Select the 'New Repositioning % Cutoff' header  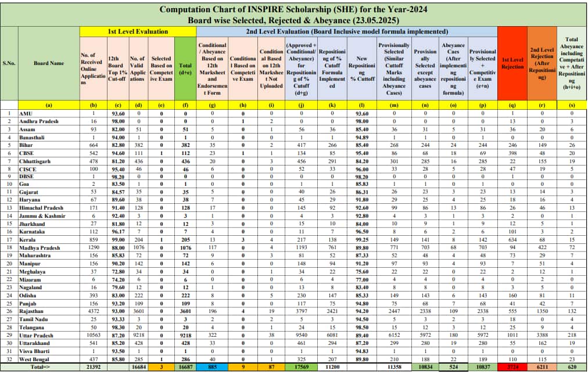362,69
